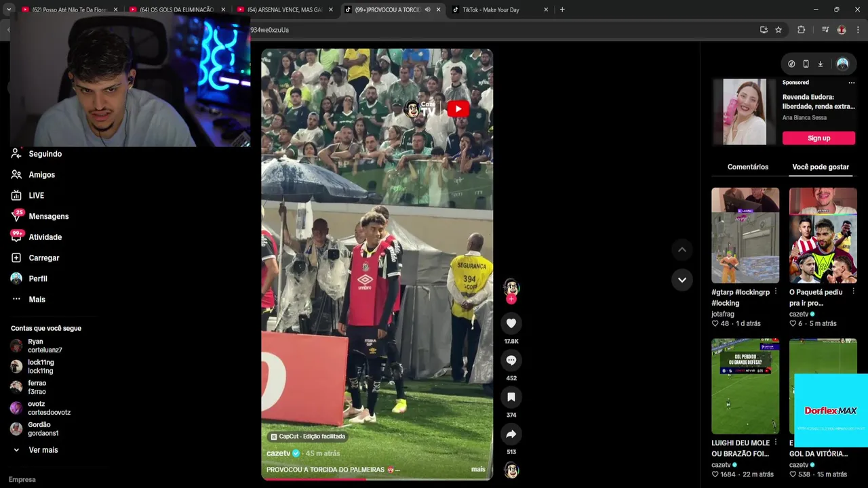868x488 pixels.
Task: Open the Empresa footer link
Action: tap(22, 479)
